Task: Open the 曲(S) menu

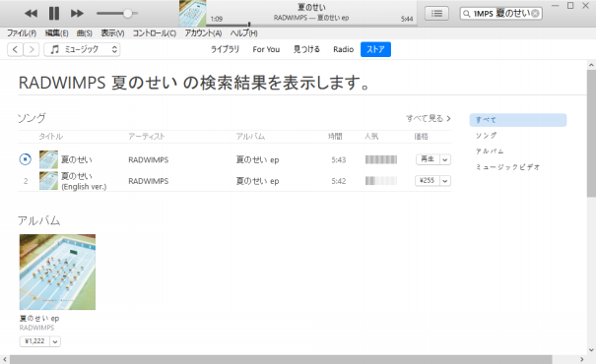Action: tap(85, 33)
